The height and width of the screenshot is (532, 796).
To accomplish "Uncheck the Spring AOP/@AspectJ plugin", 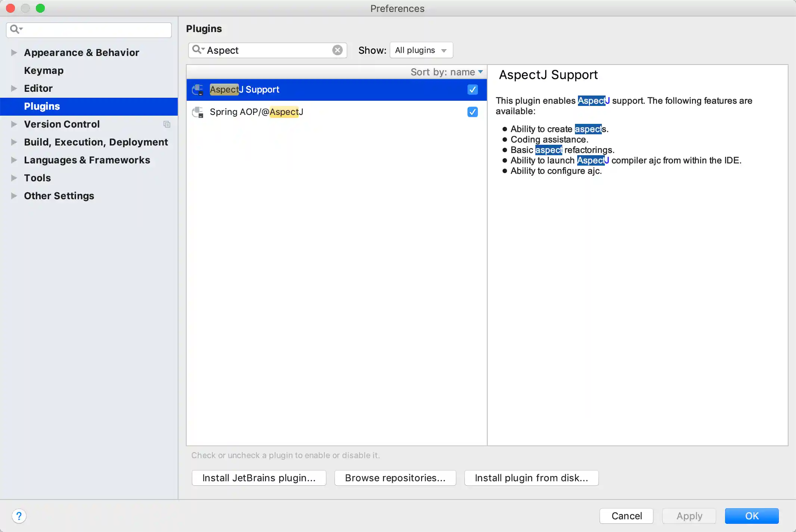I will point(472,112).
